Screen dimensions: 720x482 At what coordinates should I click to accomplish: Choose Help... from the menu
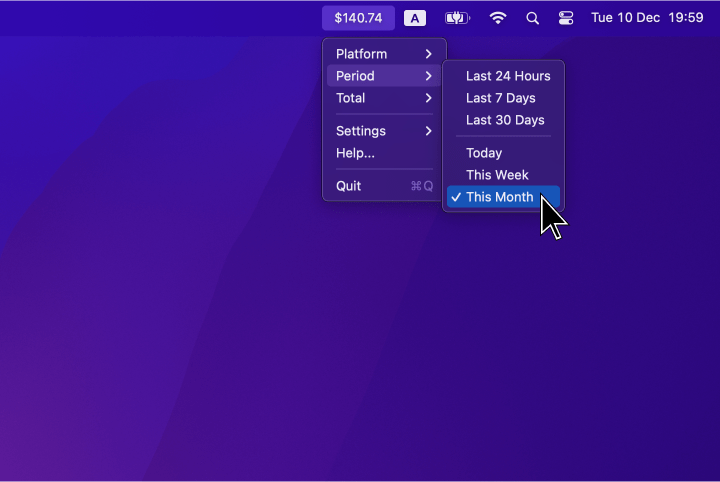pos(384,153)
